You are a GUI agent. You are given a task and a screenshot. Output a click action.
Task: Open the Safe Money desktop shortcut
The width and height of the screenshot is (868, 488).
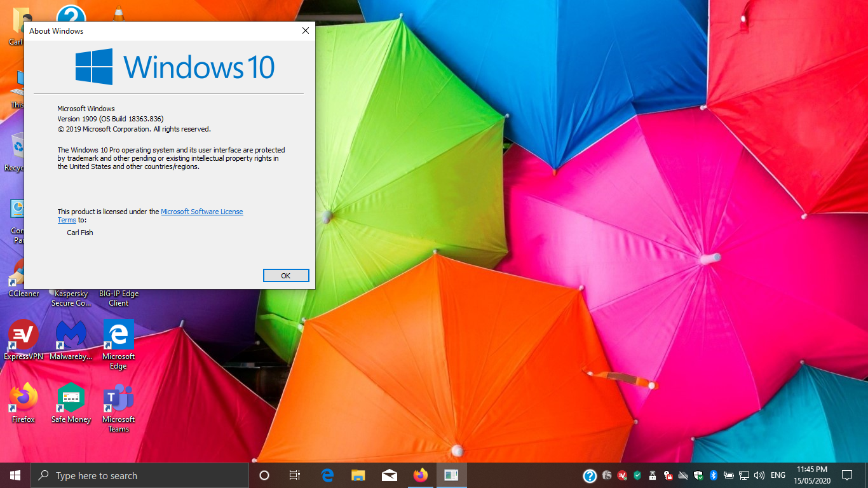coord(71,398)
